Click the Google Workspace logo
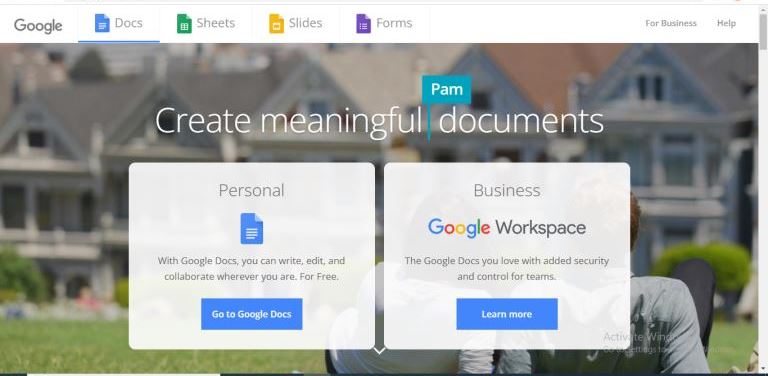768x376 pixels. [x=507, y=228]
